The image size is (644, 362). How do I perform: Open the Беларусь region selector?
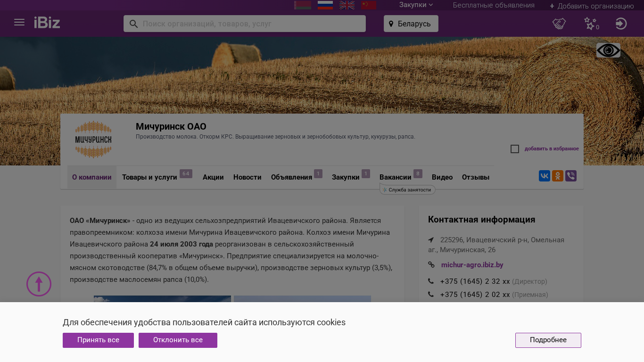(411, 24)
